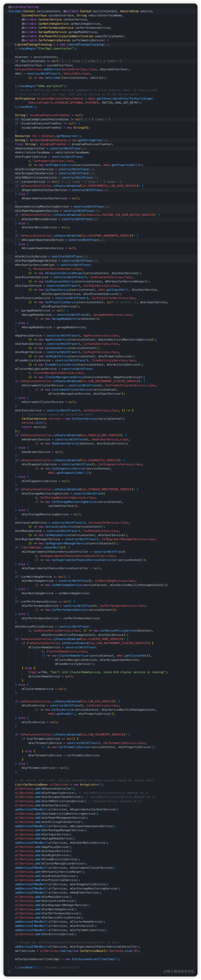Expand folded mCarDrivingStateService constructWithTrace(...) call
Image resolution: width=201 pixels, height=980 pixels.
91,169
